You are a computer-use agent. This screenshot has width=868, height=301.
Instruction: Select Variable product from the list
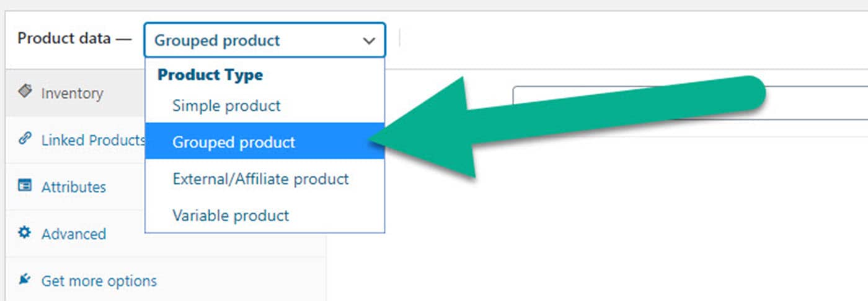[231, 216]
